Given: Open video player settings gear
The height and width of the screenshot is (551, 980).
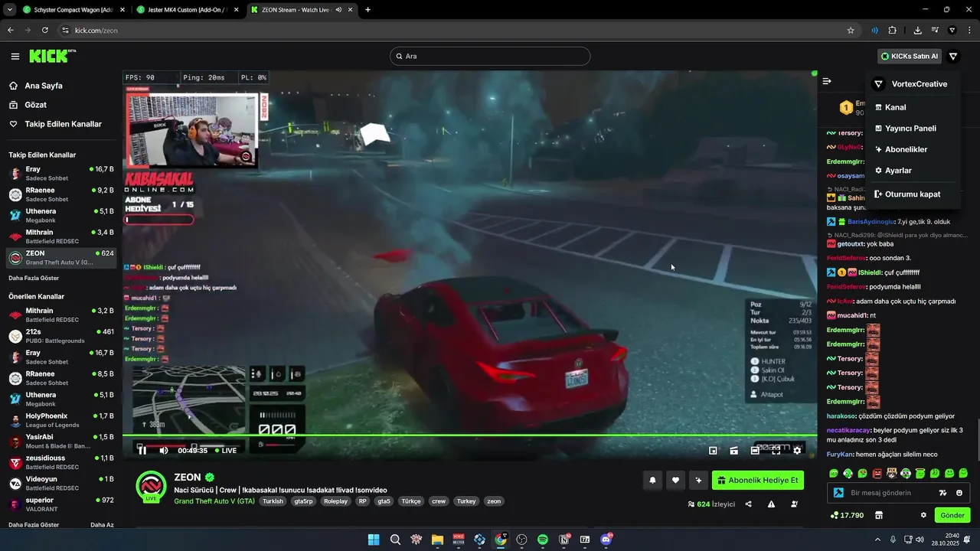Looking at the screenshot, I should point(797,450).
